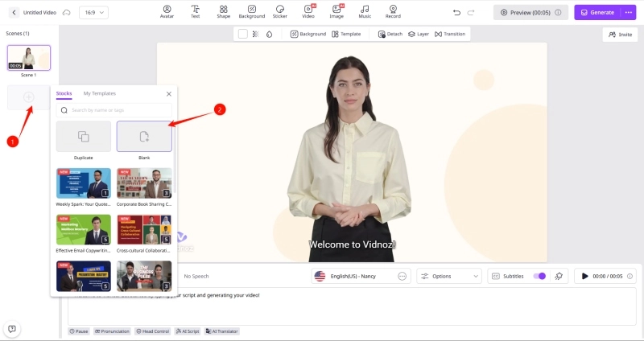This screenshot has width=644, height=341.
Task: Click Background in the canvas toolbar
Action: coord(308,34)
